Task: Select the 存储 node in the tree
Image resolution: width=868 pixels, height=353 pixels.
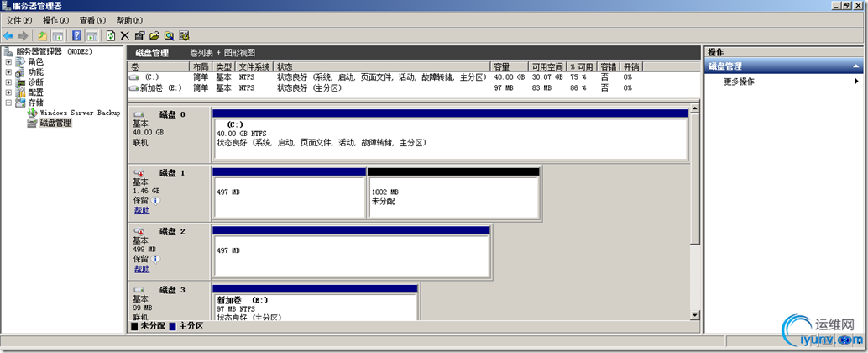Action: pyautogui.click(x=35, y=103)
